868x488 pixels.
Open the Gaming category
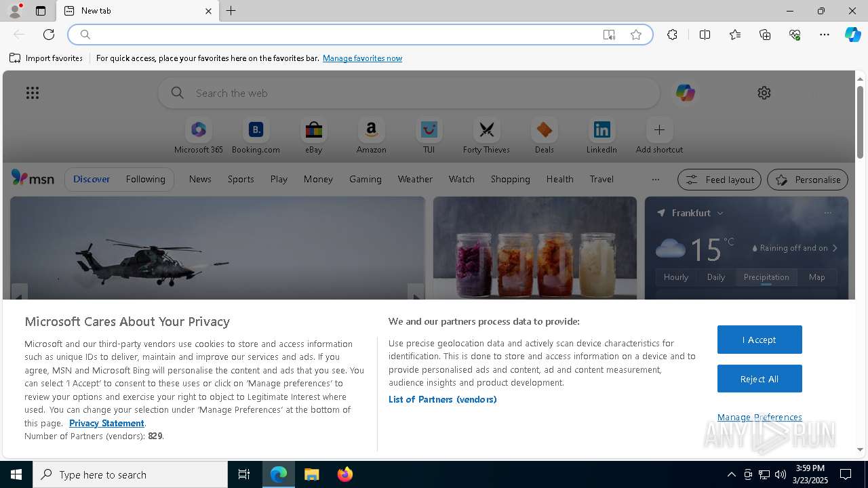[366, 179]
